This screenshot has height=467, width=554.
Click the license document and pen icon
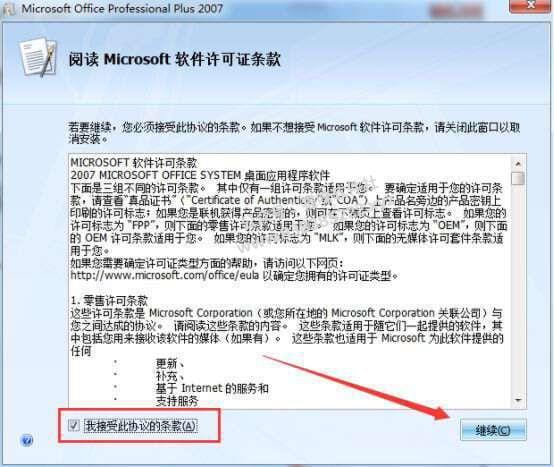(x=39, y=57)
